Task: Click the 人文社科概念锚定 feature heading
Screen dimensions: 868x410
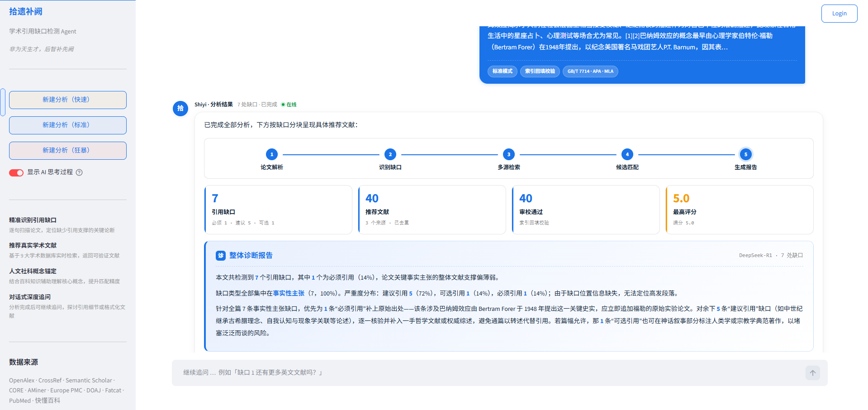Action: [x=33, y=272]
